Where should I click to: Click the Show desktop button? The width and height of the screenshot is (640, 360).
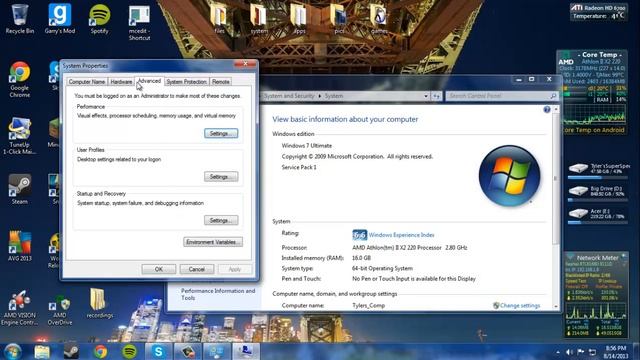point(637,352)
